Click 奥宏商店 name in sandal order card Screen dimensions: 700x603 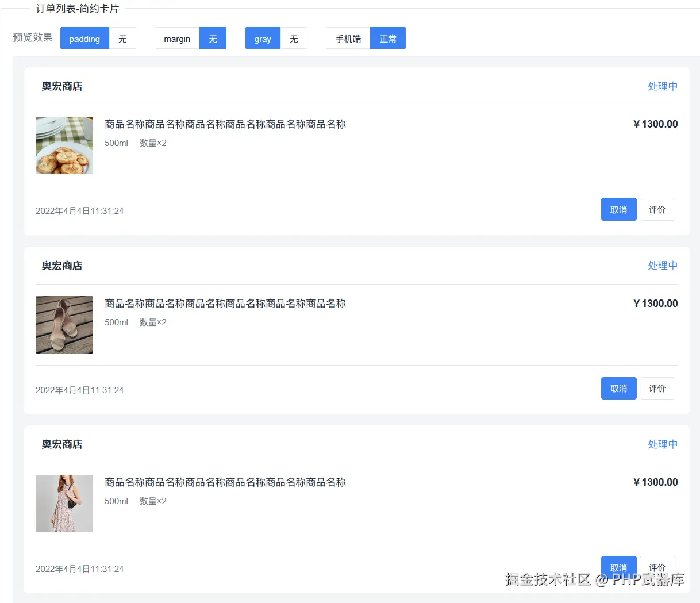(x=62, y=266)
